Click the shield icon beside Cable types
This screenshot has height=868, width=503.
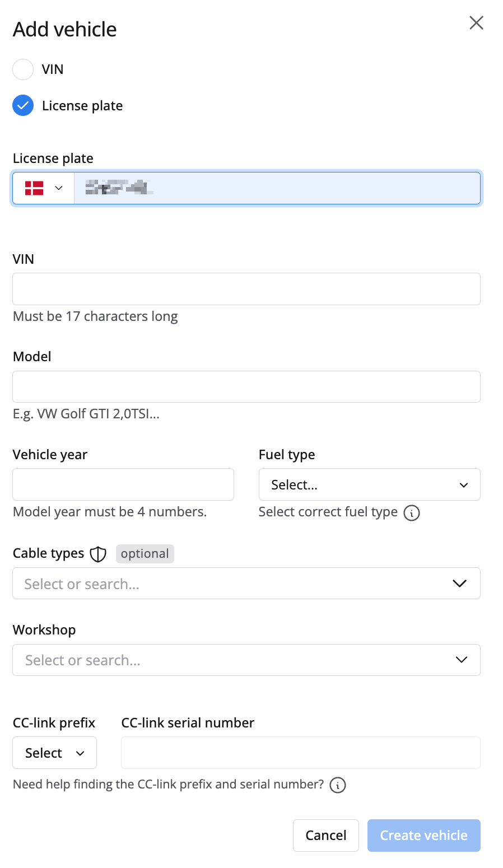coord(98,554)
